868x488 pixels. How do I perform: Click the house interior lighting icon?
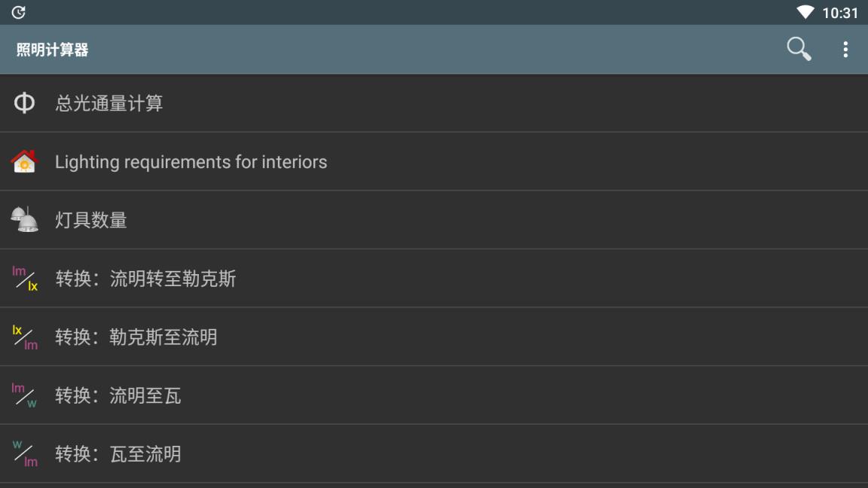24,161
